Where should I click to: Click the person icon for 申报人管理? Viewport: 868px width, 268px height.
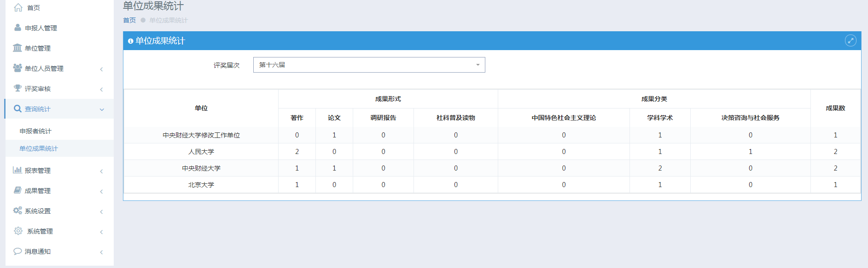[17, 28]
